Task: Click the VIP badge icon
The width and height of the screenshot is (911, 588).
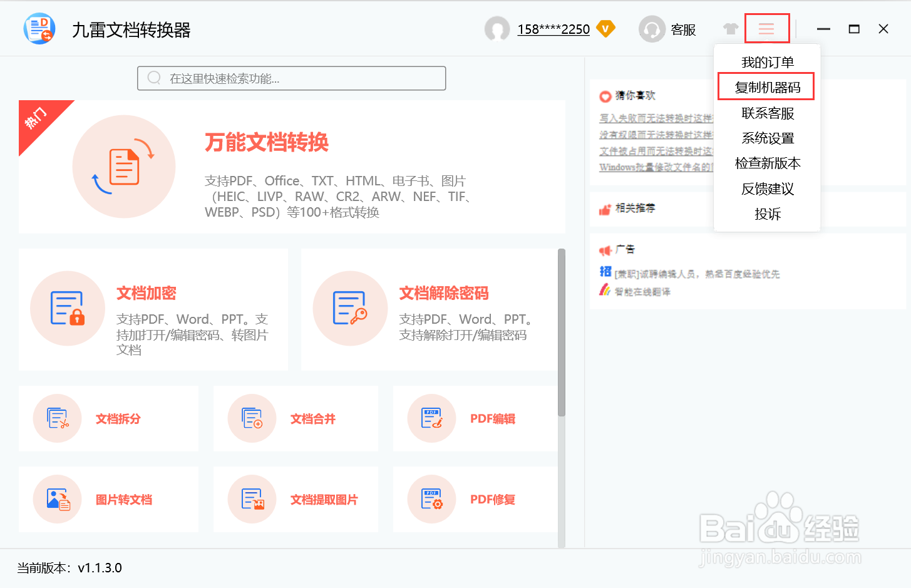Action: pyautogui.click(x=605, y=29)
